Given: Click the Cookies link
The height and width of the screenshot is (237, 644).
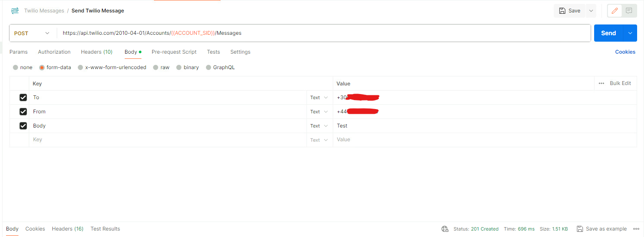Looking at the screenshot, I should click(625, 52).
